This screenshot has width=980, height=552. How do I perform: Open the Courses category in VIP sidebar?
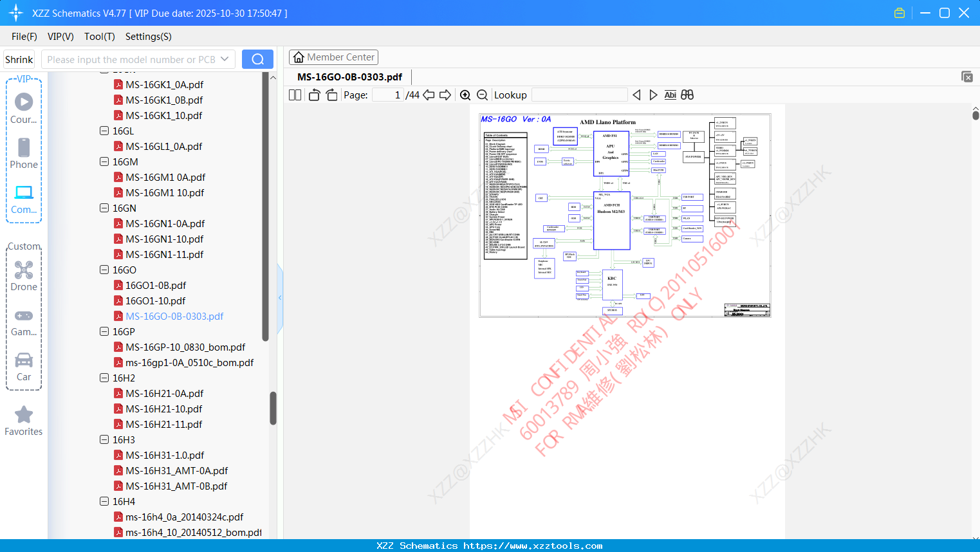pos(24,108)
